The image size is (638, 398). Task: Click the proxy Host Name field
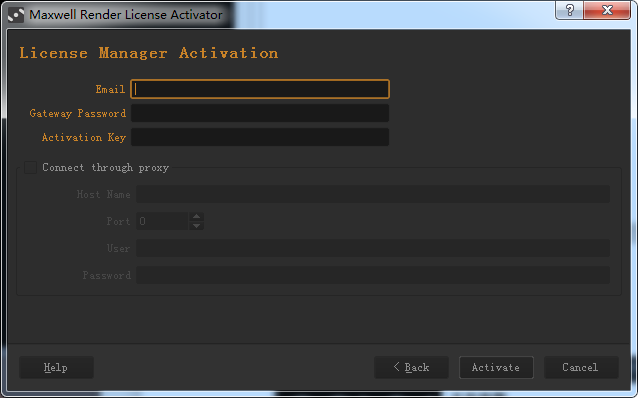point(373,194)
